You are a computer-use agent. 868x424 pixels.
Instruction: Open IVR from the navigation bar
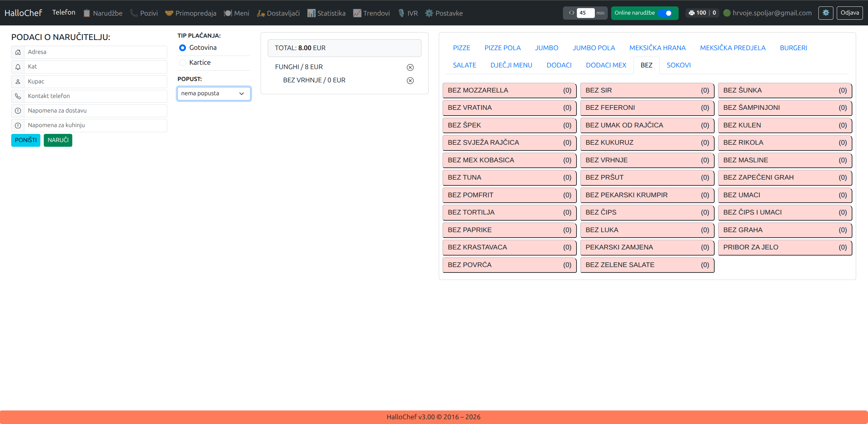point(408,13)
